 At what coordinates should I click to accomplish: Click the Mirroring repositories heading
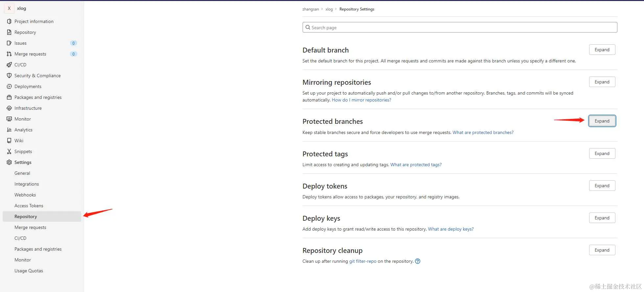(x=337, y=82)
